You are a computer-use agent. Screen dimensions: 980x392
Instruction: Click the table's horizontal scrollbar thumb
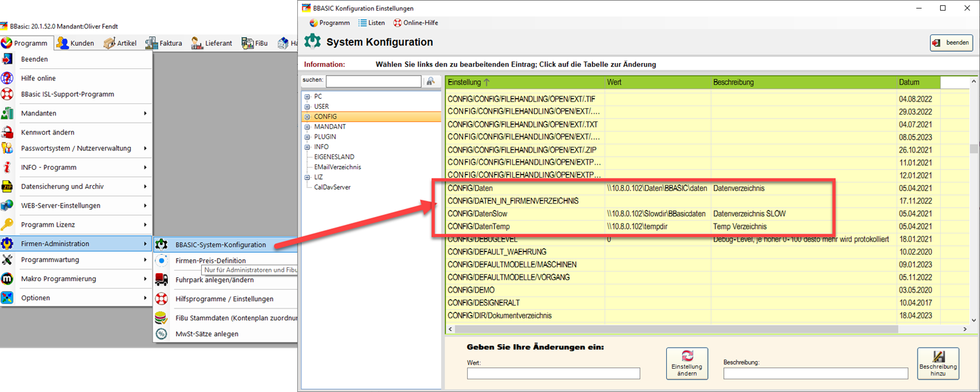click(x=677, y=329)
